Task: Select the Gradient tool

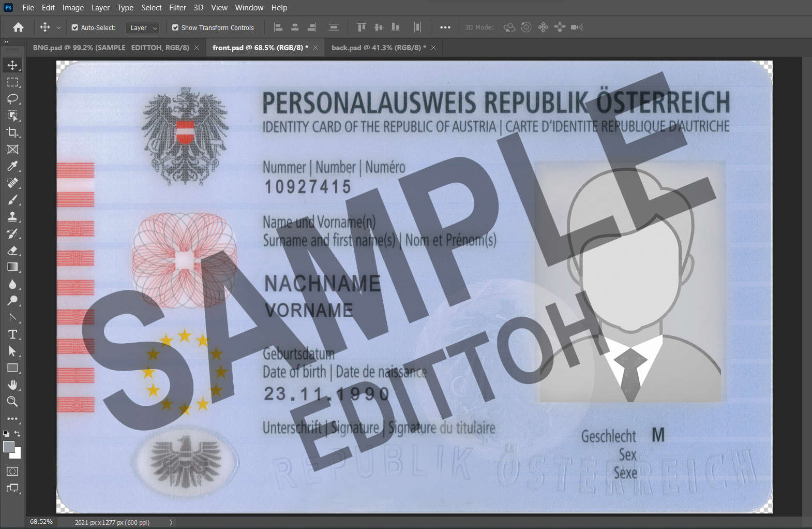Action: click(x=12, y=267)
